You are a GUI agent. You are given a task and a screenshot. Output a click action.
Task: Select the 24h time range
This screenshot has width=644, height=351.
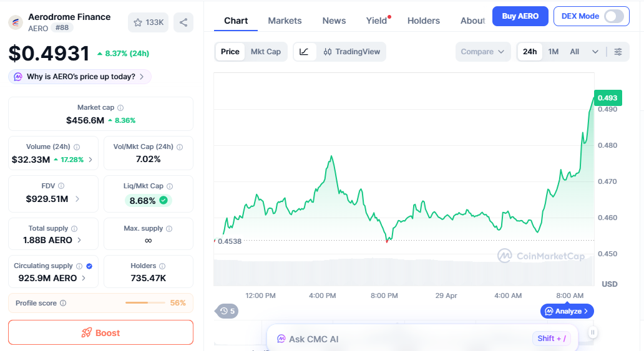pyautogui.click(x=529, y=52)
